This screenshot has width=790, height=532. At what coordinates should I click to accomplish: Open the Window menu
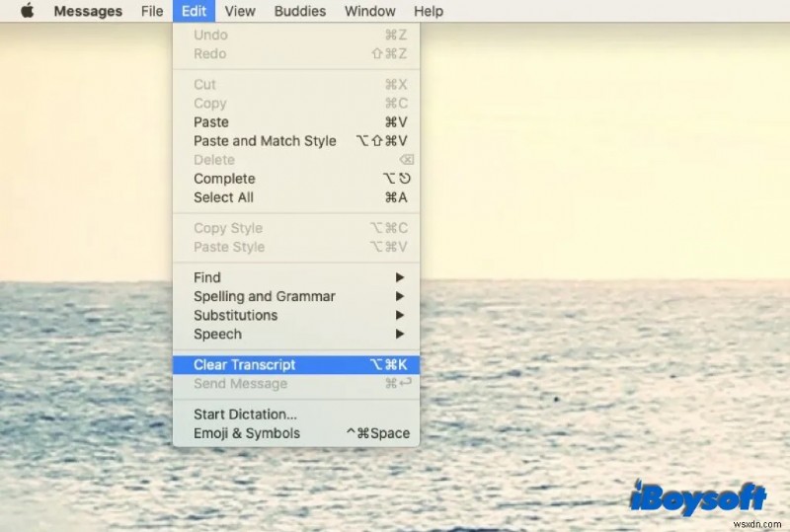[x=369, y=11]
